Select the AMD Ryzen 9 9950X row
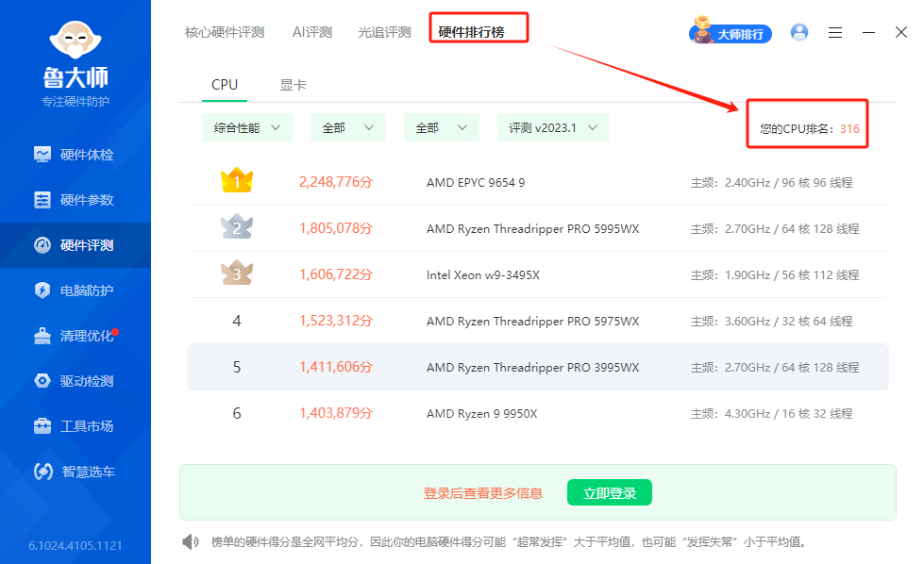 (x=537, y=413)
